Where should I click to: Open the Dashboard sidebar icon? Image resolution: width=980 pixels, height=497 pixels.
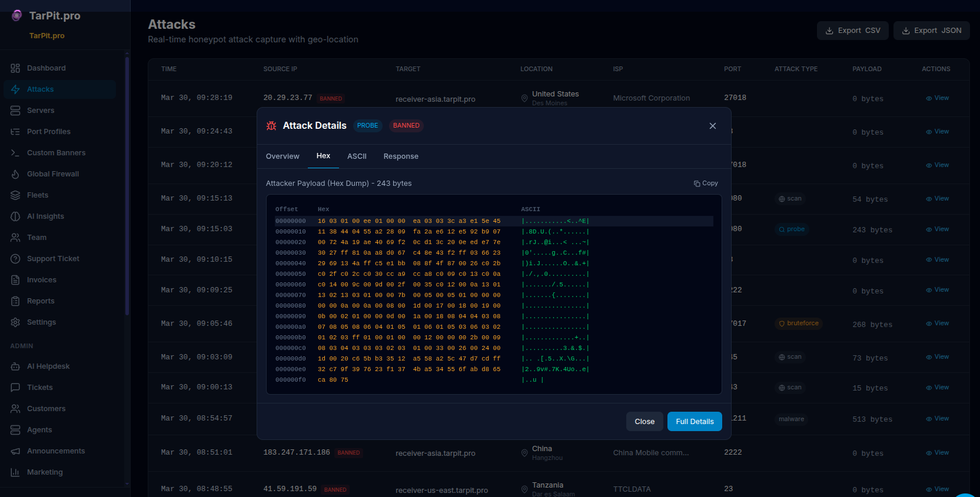(15, 68)
